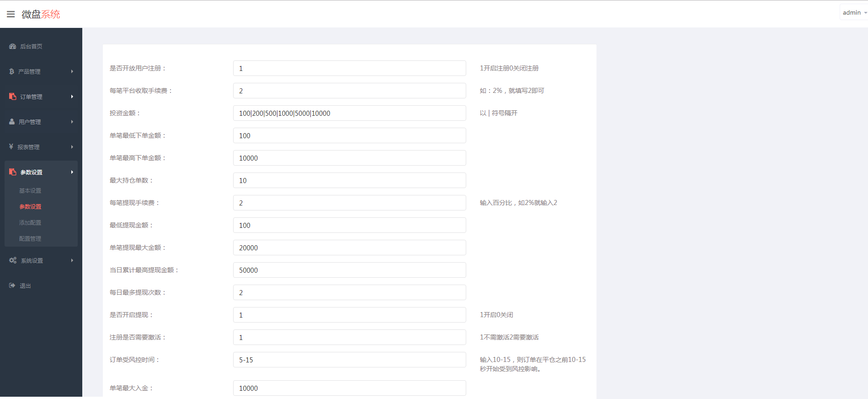This screenshot has width=868, height=399.
Task: Click the 订单受风控时间 input field
Action: click(350, 360)
